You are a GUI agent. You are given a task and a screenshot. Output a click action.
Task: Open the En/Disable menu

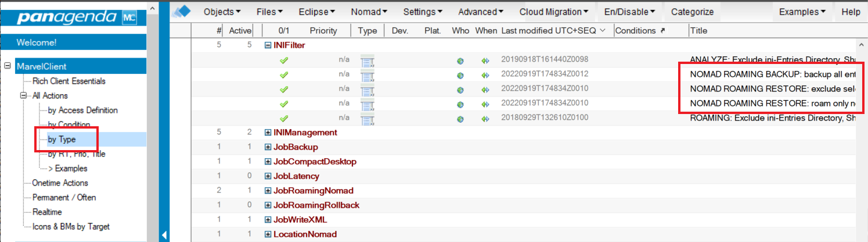[630, 12]
